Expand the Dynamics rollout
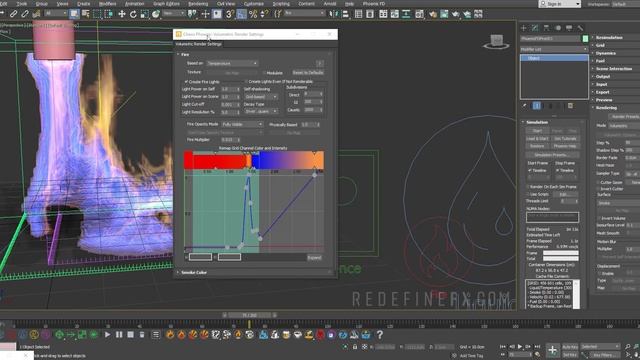Viewport: 640px width, 360px height. 605,53
